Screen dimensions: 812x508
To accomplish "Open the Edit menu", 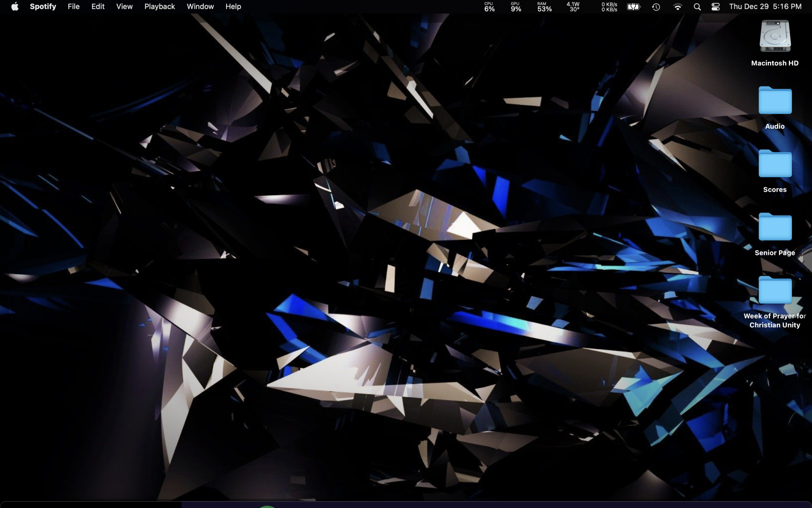I will pos(98,7).
